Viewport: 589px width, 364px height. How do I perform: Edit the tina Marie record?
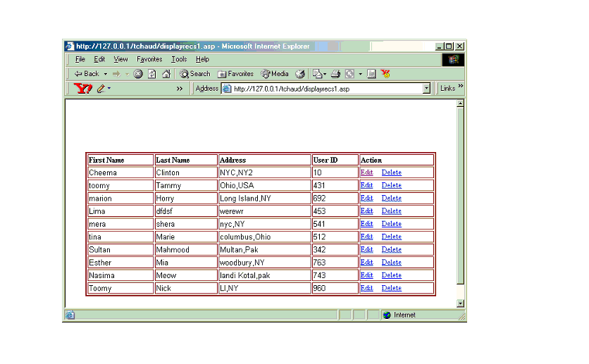click(x=366, y=237)
